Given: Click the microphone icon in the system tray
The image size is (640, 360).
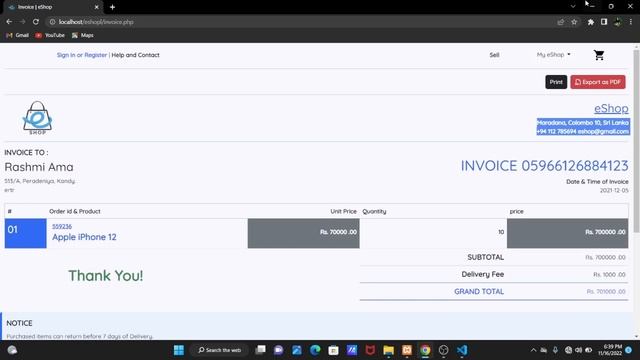Looking at the screenshot, I should 555,350.
